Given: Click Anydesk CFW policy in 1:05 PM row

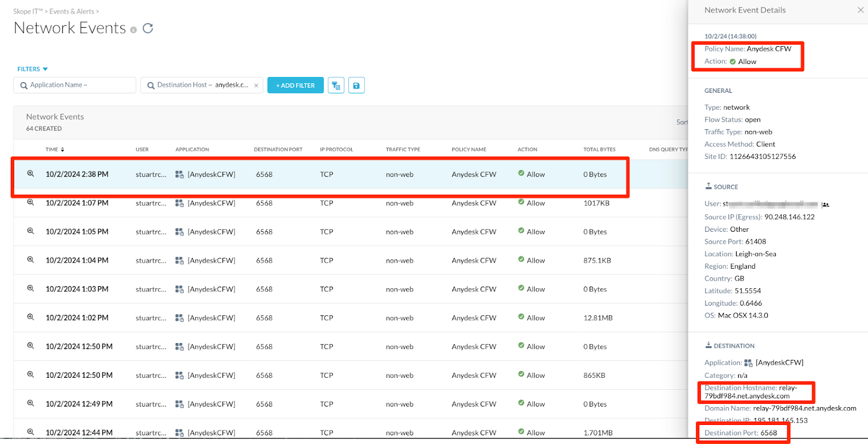Looking at the screenshot, I should [x=474, y=232].
